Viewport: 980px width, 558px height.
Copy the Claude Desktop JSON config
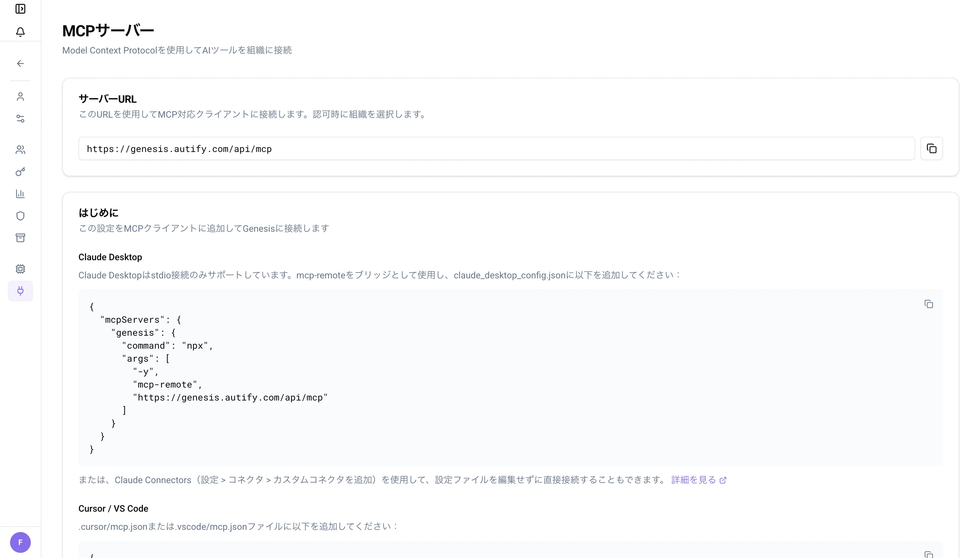(928, 304)
